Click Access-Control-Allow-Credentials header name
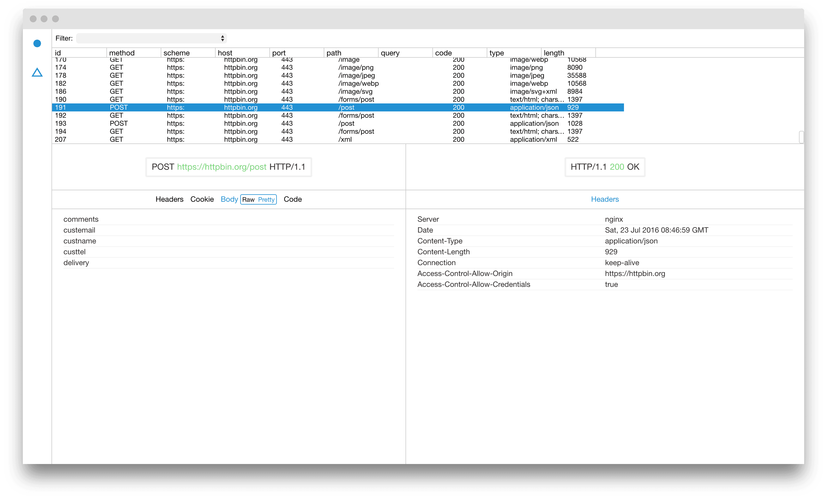The height and width of the screenshot is (504, 827). (x=474, y=284)
